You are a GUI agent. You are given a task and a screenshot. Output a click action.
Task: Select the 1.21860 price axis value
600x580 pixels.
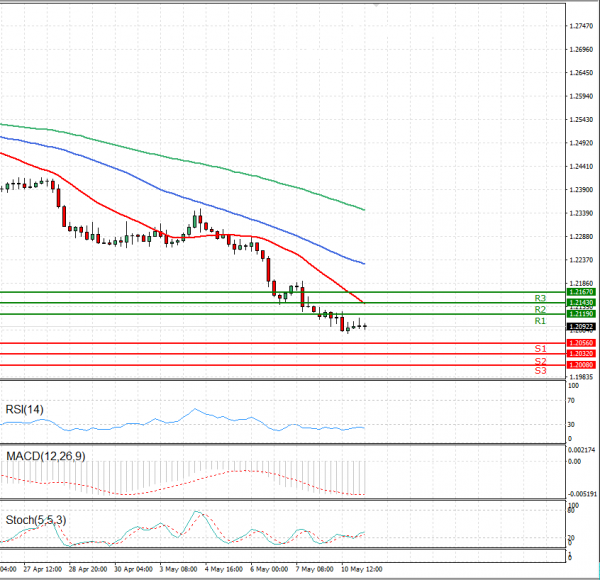[x=581, y=283]
